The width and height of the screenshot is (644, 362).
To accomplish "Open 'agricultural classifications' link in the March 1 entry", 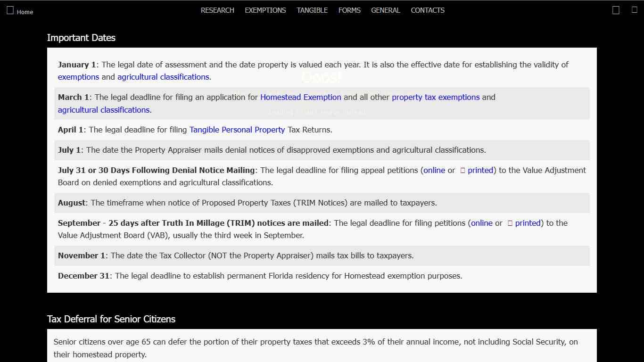I will (x=104, y=110).
